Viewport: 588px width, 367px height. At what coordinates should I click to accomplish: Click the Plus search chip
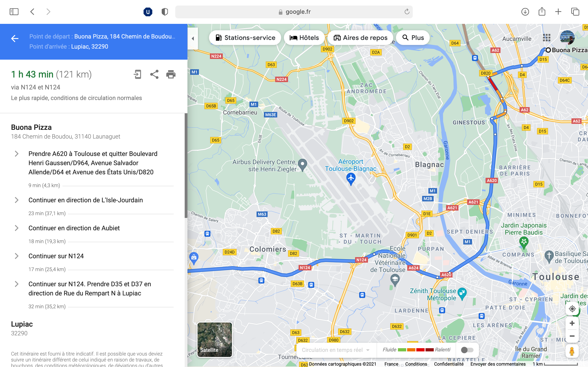pos(413,38)
